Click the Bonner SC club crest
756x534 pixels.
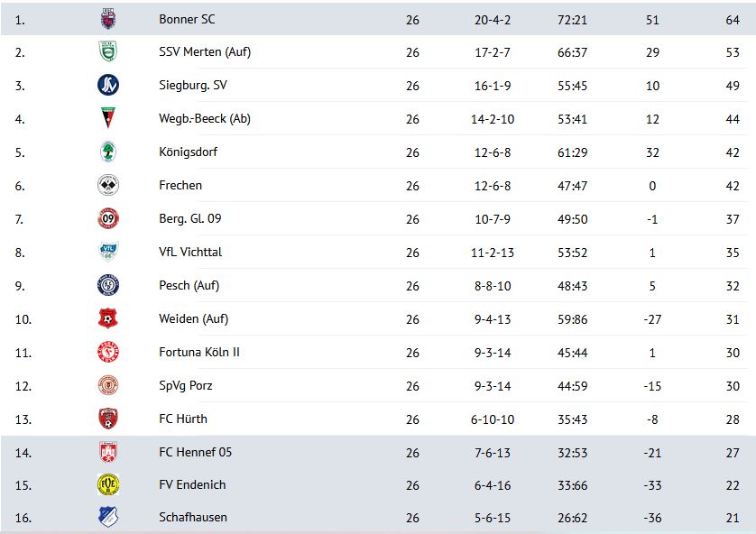click(x=108, y=19)
